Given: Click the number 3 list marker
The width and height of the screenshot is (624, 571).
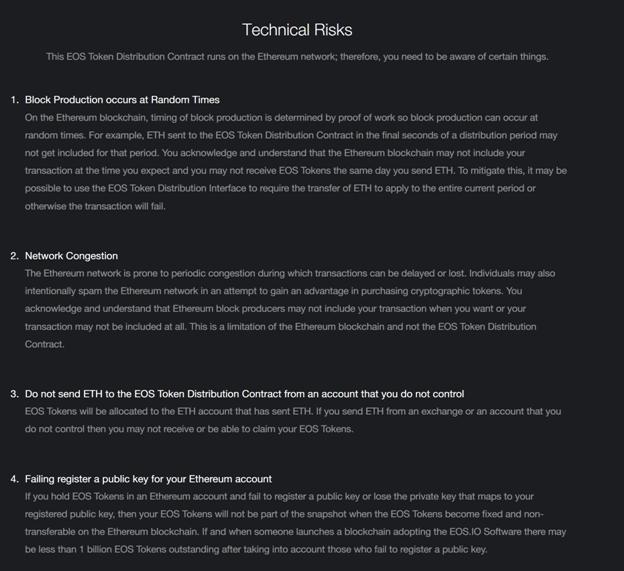Looking at the screenshot, I should pyautogui.click(x=15, y=394).
